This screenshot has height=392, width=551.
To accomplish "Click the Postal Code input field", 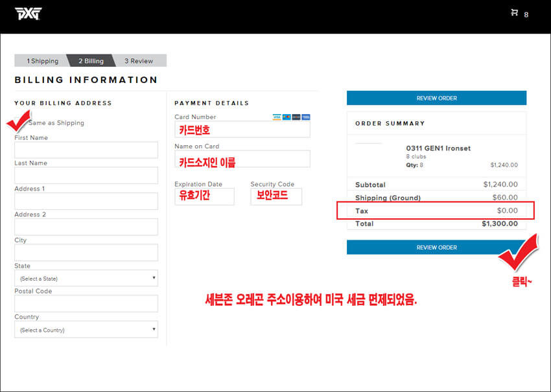I will 86,303.
